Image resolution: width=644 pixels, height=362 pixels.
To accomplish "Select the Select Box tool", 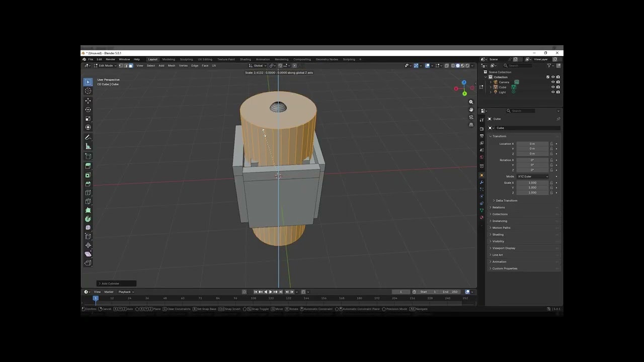I will click(x=88, y=82).
